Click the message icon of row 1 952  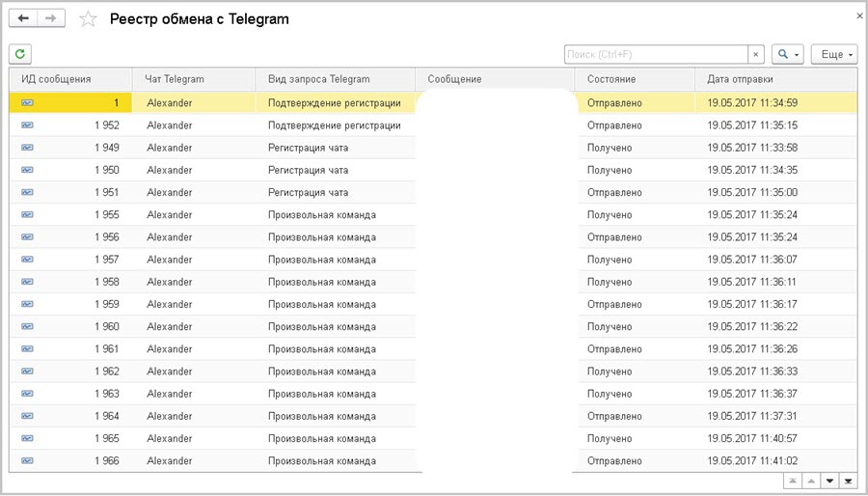pos(27,125)
